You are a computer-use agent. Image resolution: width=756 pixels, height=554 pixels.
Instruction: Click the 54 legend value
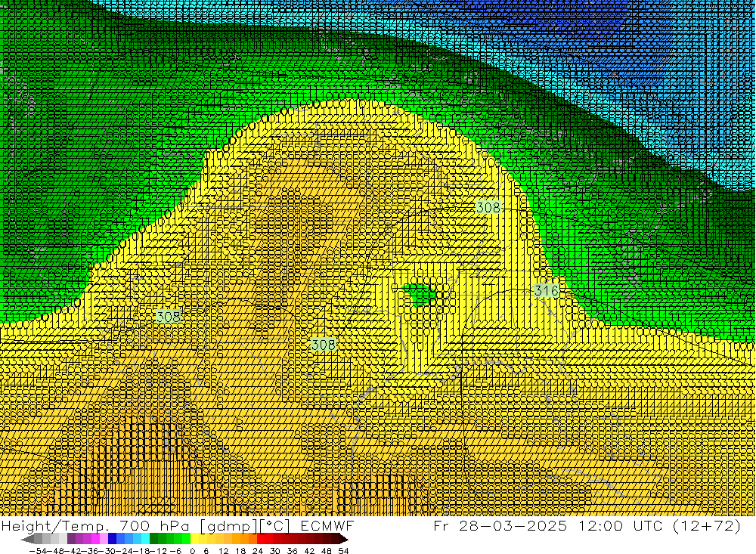(343, 551)
